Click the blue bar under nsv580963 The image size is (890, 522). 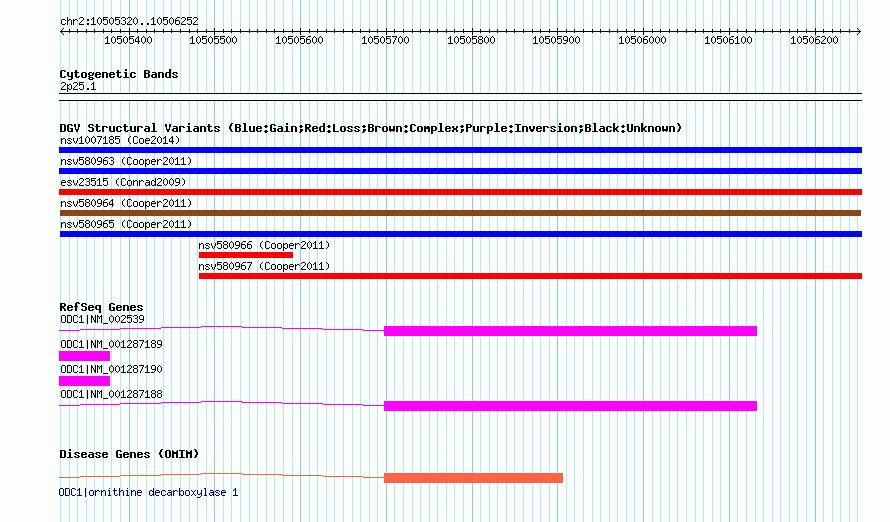[460, 171]
